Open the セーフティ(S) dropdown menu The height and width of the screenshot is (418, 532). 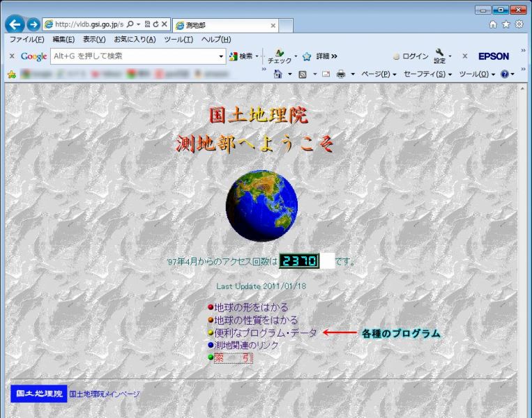pos(427,74)
